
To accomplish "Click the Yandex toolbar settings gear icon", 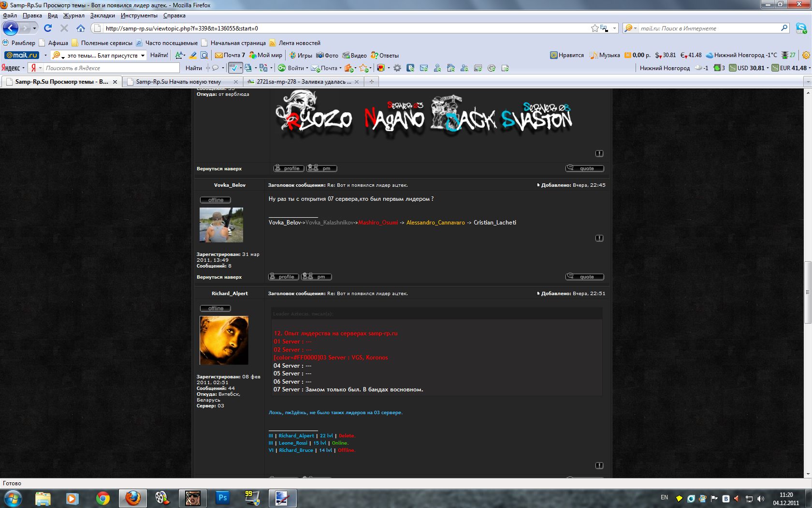I will coord(397,68).
